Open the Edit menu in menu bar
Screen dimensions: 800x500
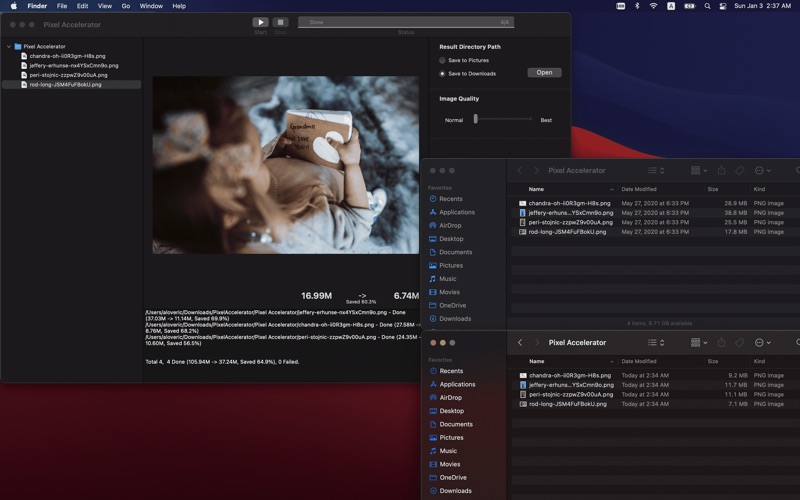(x=82, y=6)
